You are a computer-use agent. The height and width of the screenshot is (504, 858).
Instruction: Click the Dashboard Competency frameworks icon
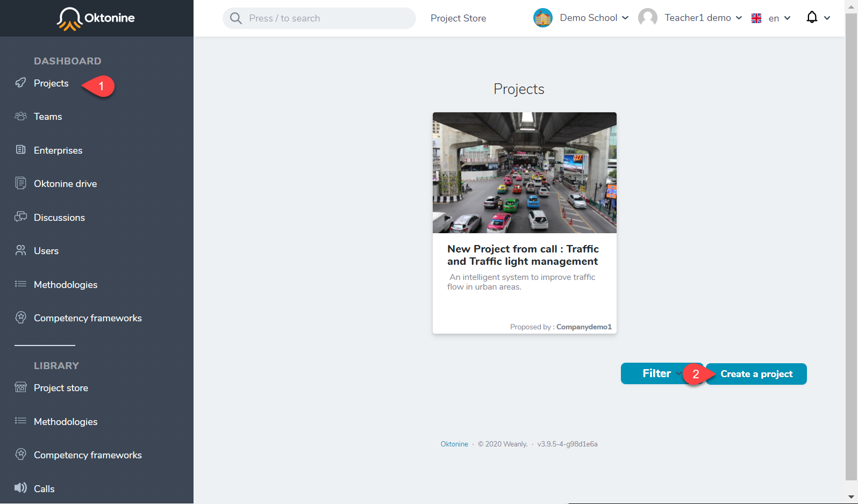[x=20, y=318]
